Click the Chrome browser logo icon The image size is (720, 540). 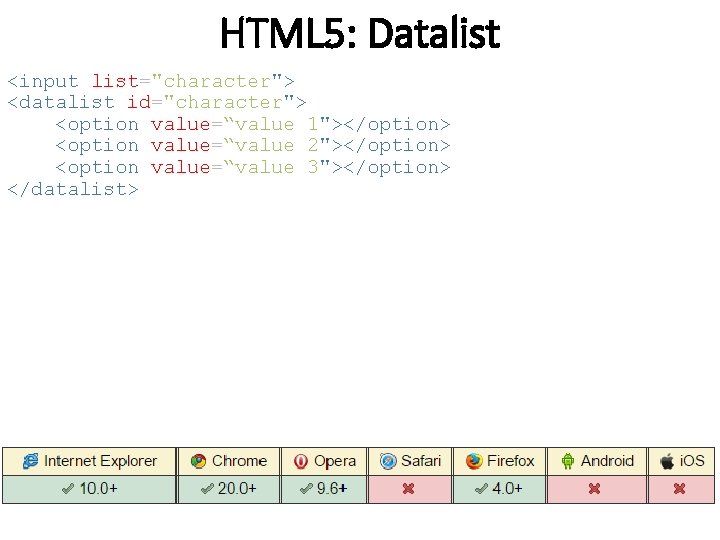(198, 461)
